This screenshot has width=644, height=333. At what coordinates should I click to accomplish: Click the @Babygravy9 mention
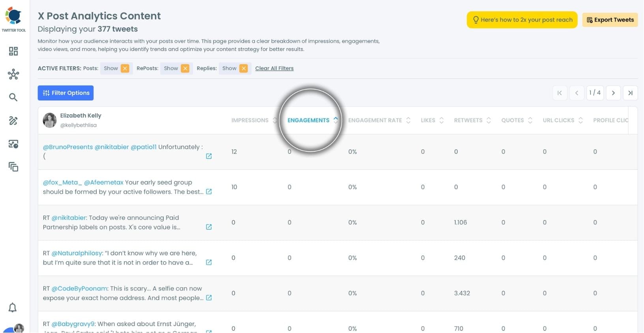[x=73, y=324]
